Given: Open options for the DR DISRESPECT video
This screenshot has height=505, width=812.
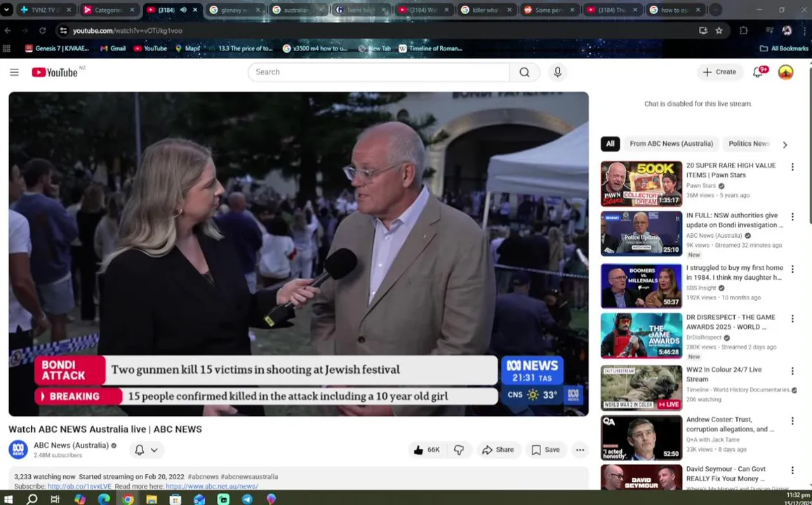Looking at the screenshot, I should pos(792,318).
